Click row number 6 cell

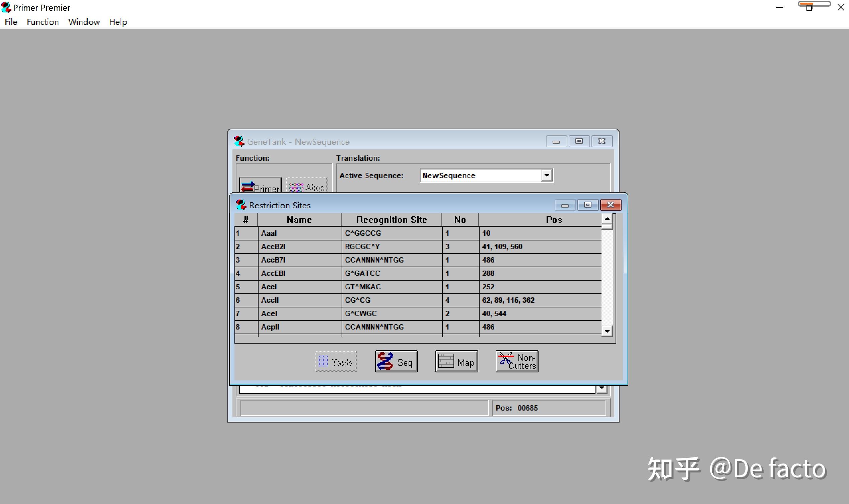246,300
